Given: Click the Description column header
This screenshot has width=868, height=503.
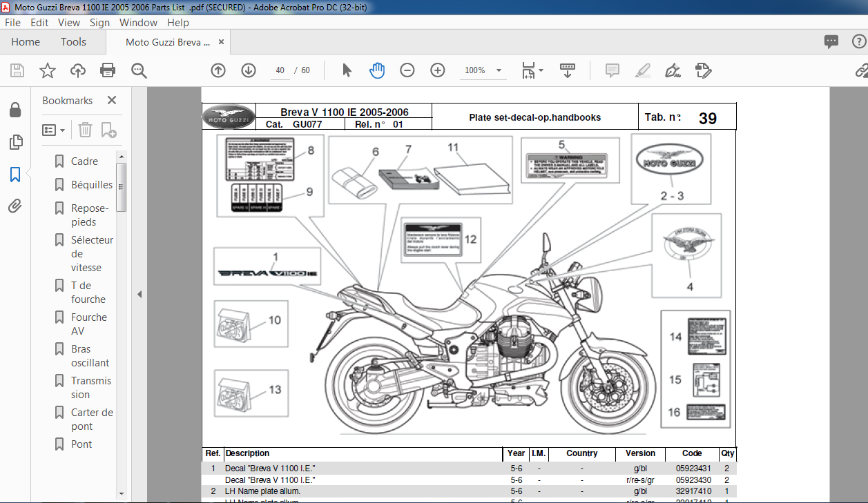Looking at the screenshot, I should pos(247,454).
